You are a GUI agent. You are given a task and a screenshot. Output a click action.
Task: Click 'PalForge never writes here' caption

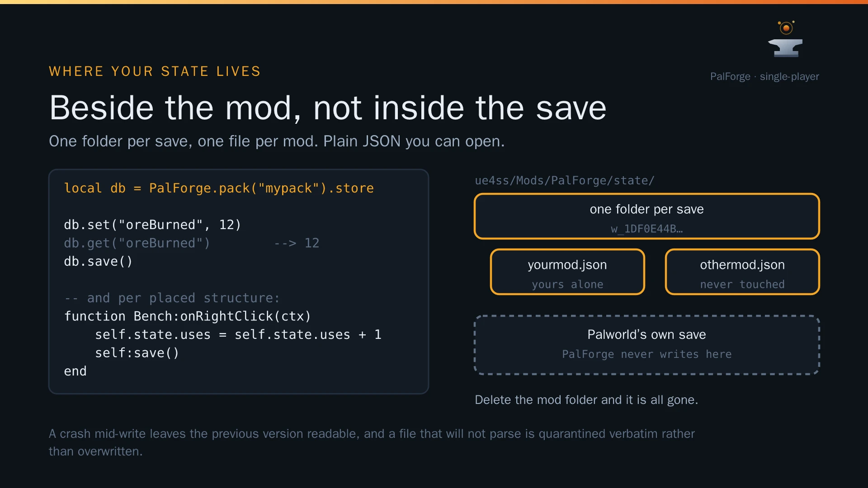tap(647, 354)
